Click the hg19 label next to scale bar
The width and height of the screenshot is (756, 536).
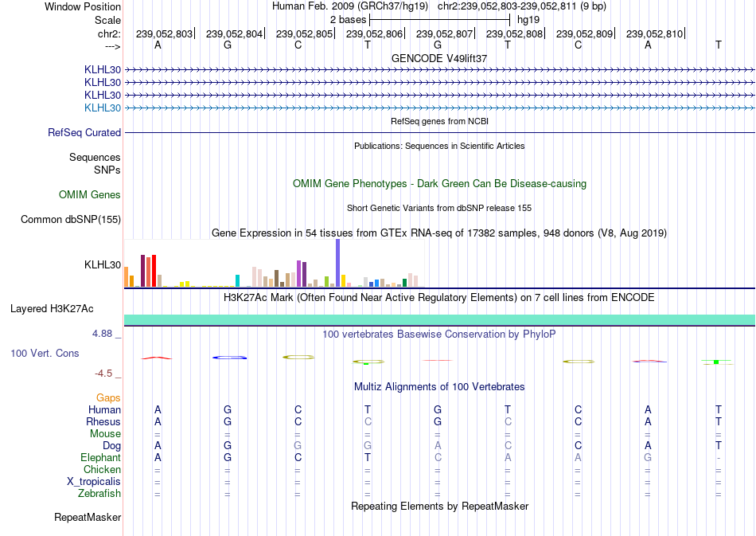point(528,20)
